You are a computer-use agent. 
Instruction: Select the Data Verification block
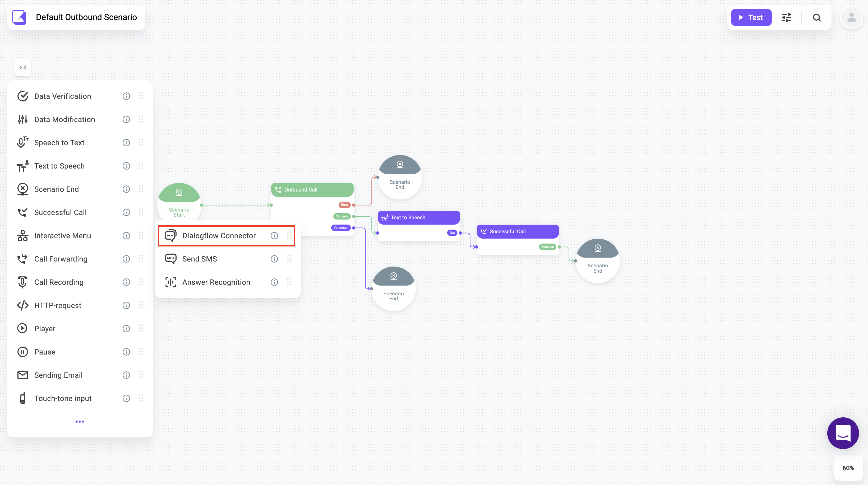coord(80,96)
